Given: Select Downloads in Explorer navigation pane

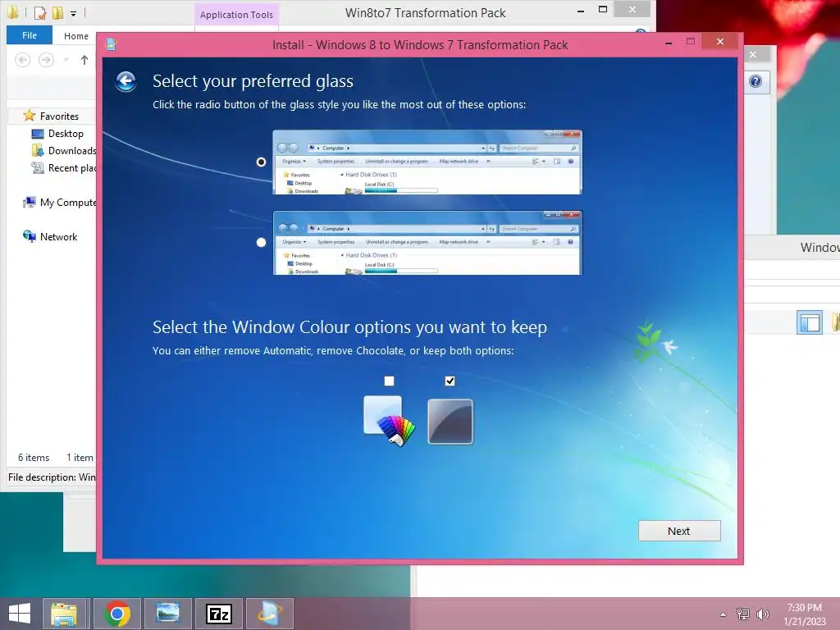Looking at the screenshot, I should pos(72,151).
